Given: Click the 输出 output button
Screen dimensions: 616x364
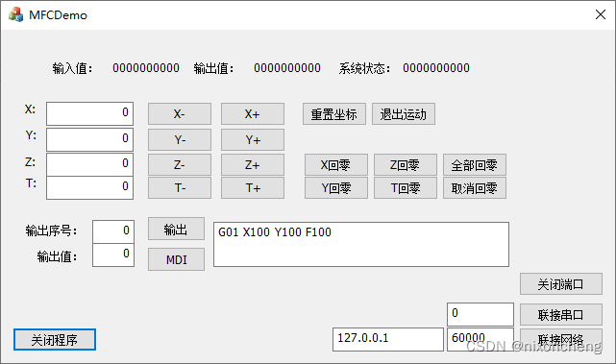Looking at the screenshot, I should pos(177,229).
